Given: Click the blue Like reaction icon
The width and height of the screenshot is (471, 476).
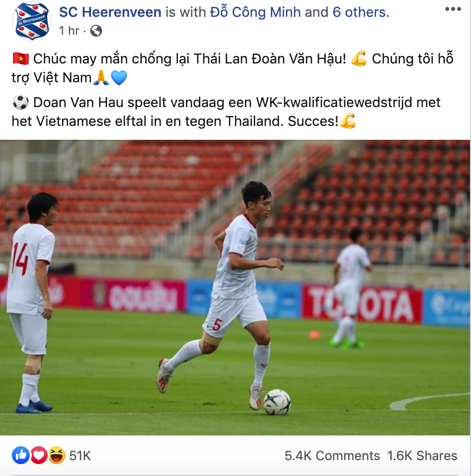Looking at the screenshot, I should (x=21, y=455).
